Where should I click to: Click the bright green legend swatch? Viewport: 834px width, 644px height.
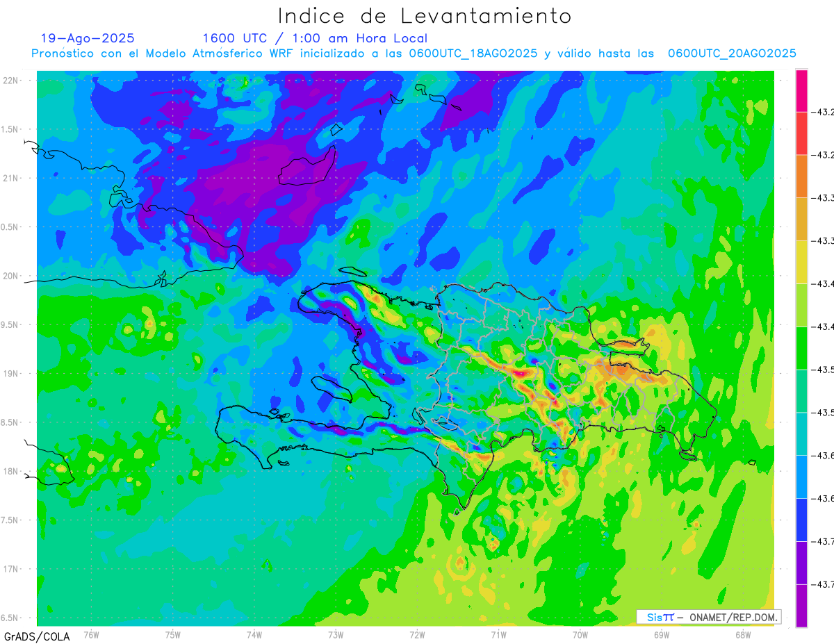coord(801,348)
